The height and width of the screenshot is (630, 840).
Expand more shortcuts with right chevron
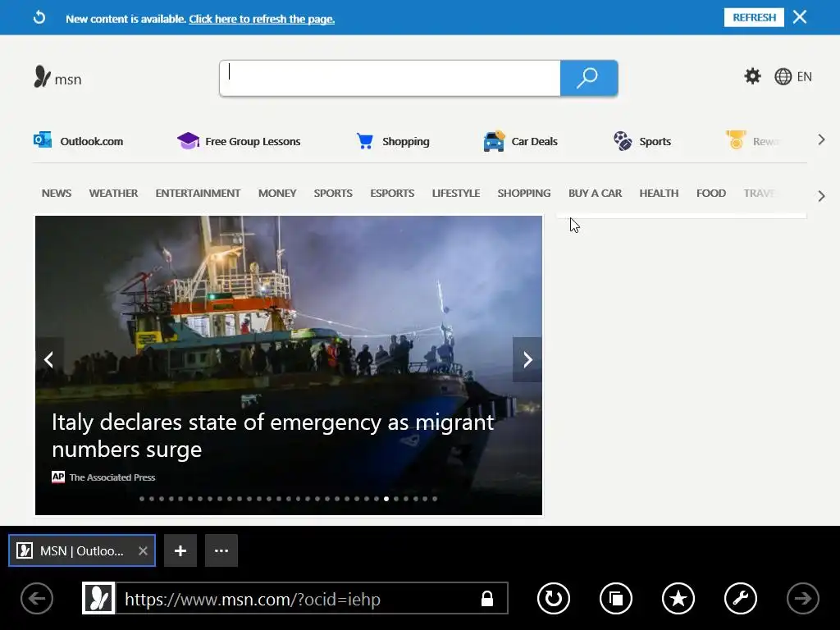(x=821, y=140)
